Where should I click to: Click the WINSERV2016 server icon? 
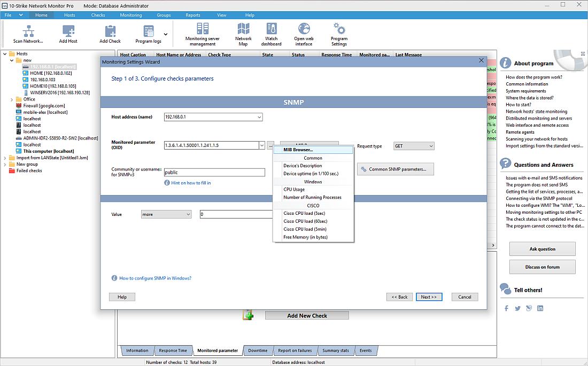[26, 92]
